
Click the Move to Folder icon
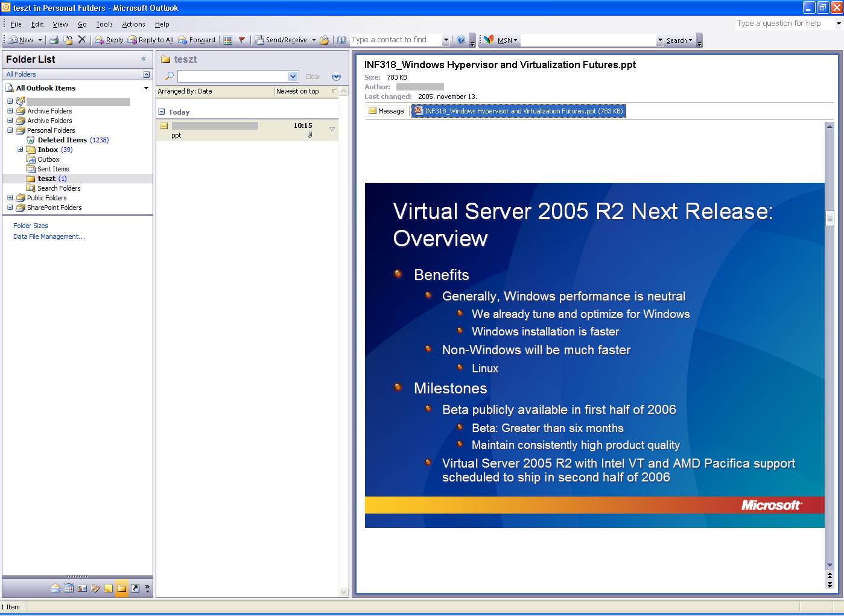point(68,40)
